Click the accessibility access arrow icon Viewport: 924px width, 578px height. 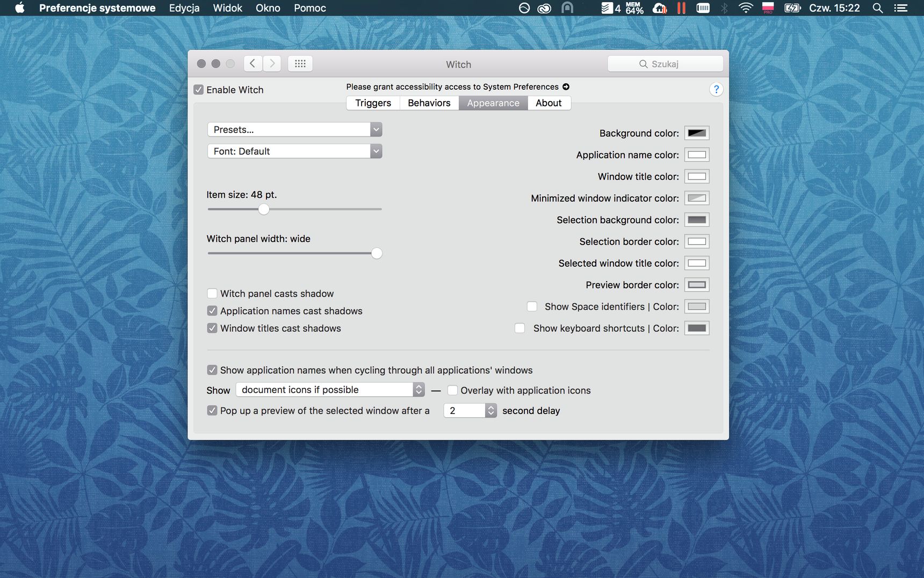(566, 87)
